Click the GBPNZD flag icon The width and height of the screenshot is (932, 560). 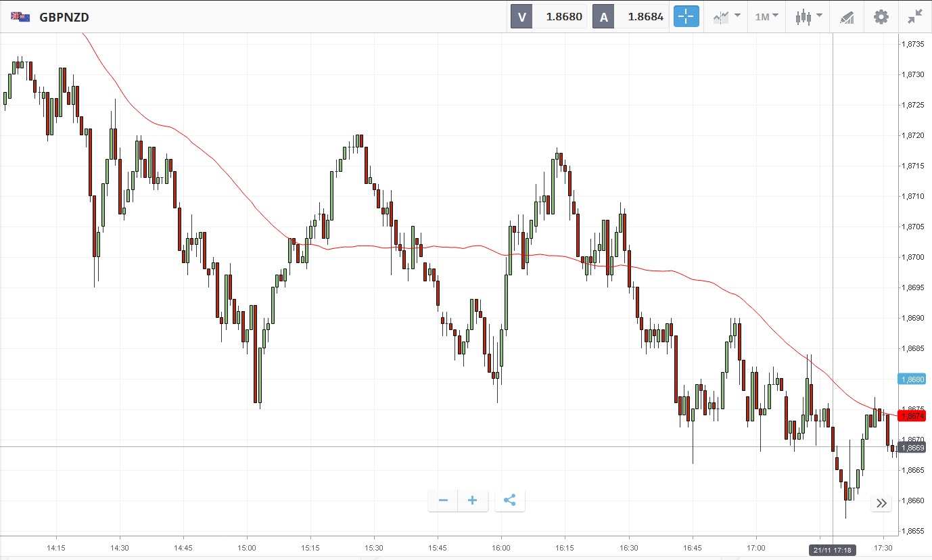[x=20, y=17]
